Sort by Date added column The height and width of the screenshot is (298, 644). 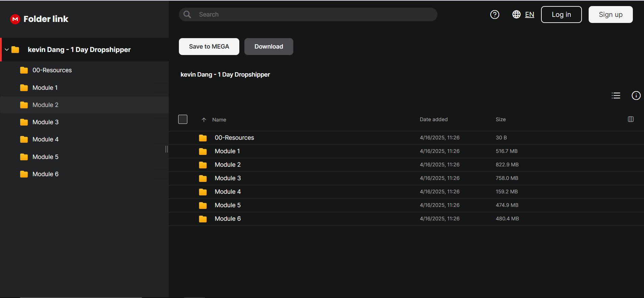click(x=433, y=119)
